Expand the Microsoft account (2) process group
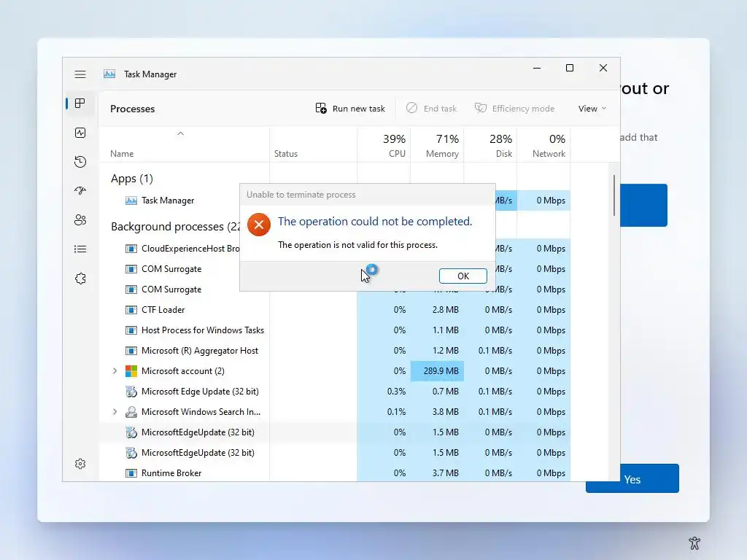The image size is (747, 560). 115,371
